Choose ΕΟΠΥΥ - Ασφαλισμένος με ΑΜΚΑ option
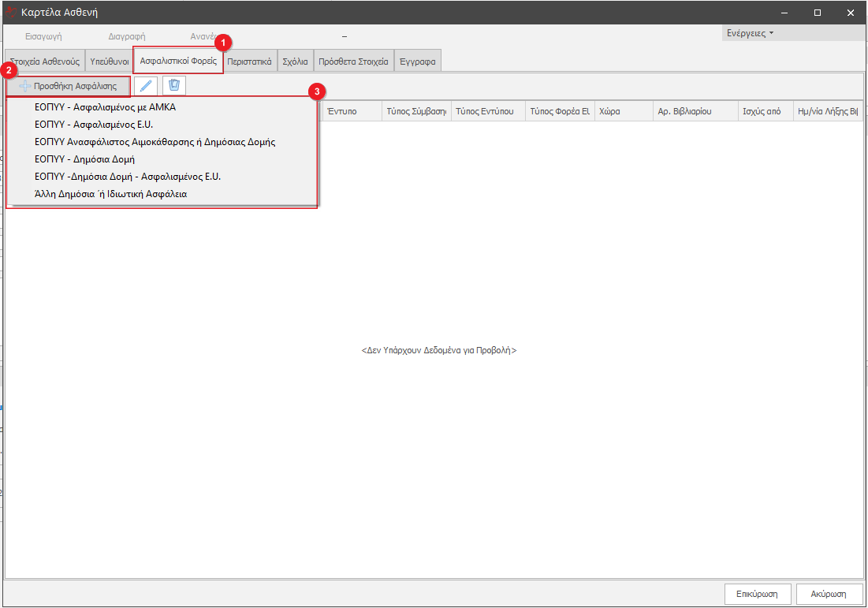The image size is (868, 608). pyautogui.click(x=105, y=107)
